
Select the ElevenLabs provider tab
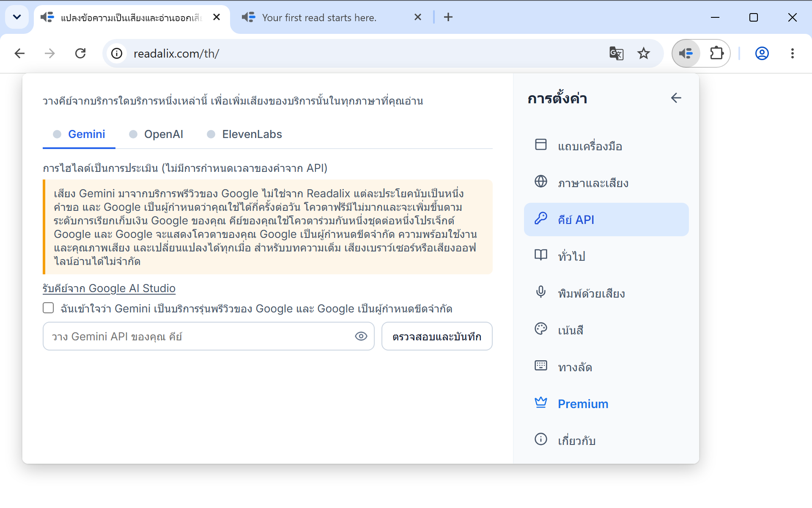coord(244,135)
